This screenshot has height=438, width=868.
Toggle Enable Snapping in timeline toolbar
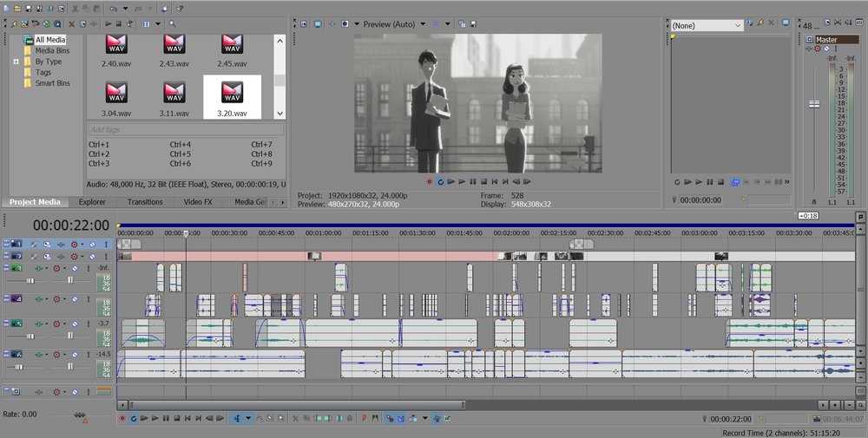389,419
